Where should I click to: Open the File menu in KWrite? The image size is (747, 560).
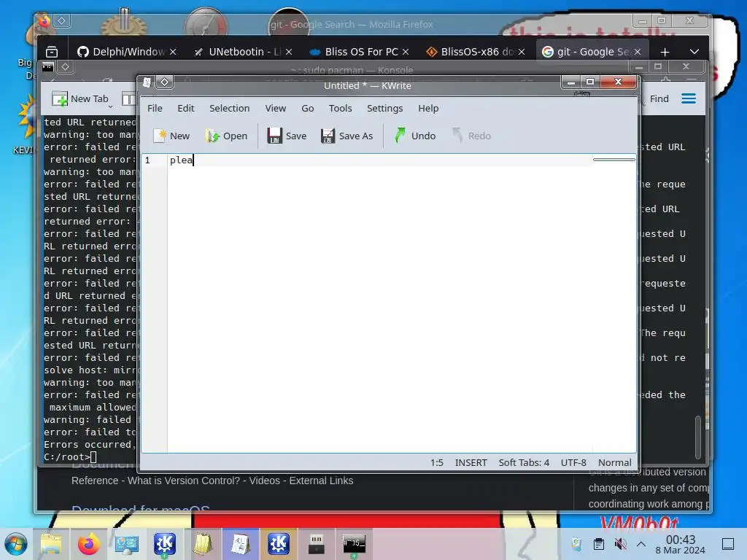(155, 108)
